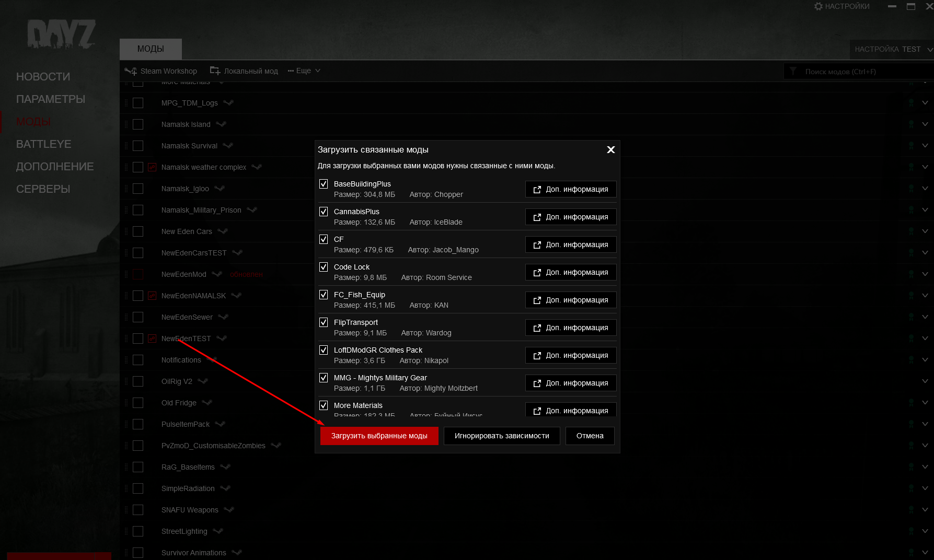
Task: Open the Еще dropdown menu
Action: 304,71
